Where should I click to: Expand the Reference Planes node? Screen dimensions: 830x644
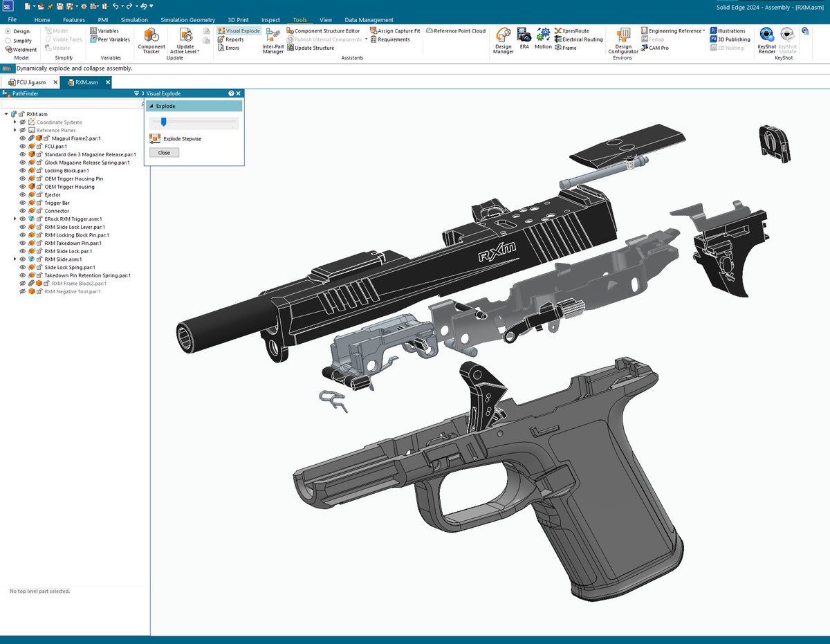pyautogui.click(x=15, y=130)
